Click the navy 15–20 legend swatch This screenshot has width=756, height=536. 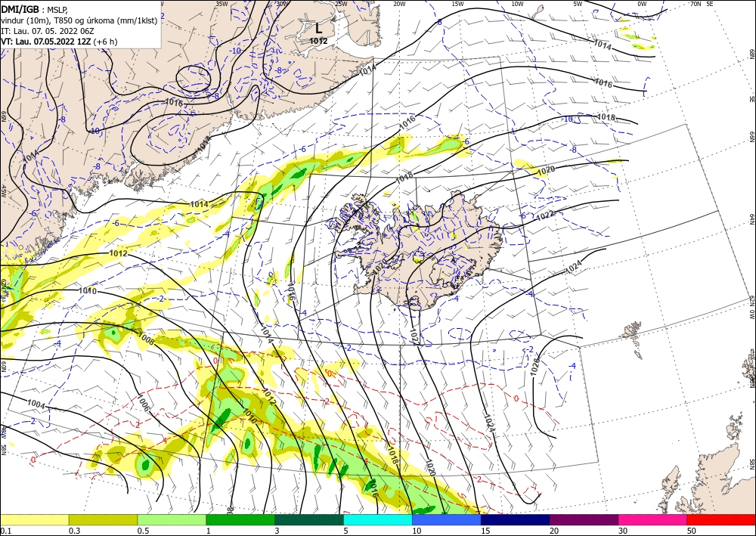pos(516,519)
